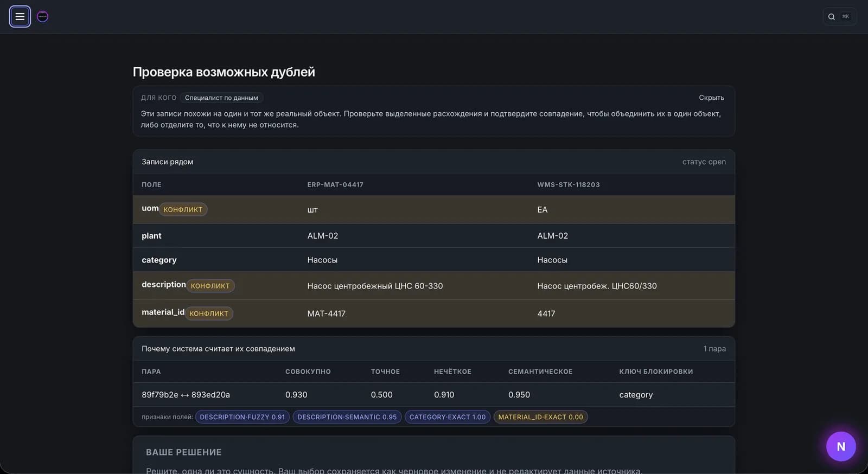The image size is (868, 474).
Task: Click the 4417 material id value
Action: [x=546, y=313]
